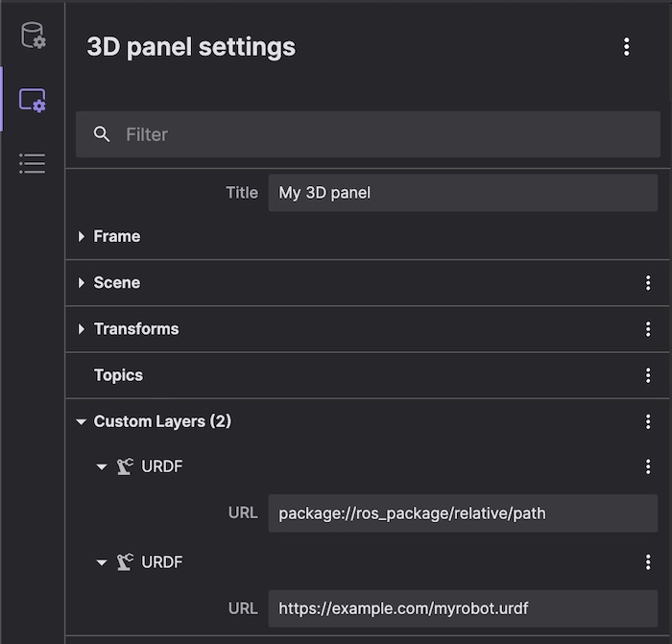Click the Filter search field
672x644 pixels.
click(384, 134)
